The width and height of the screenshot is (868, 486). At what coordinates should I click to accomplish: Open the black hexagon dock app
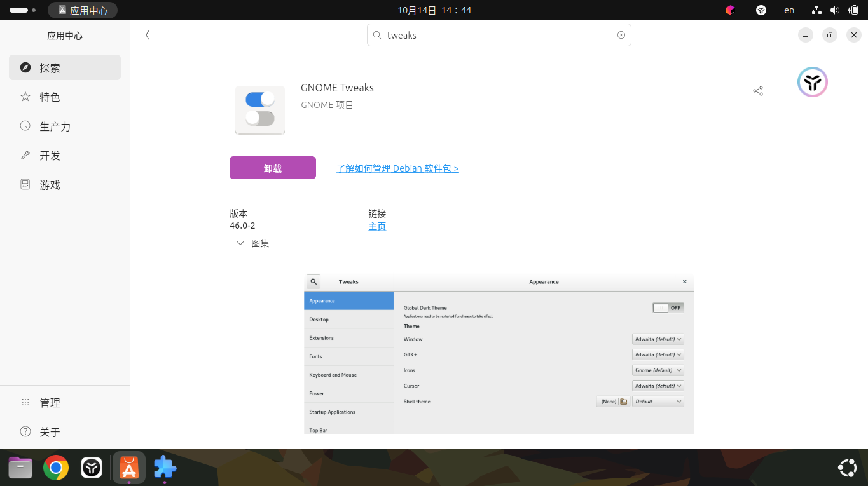coord(92,468)
